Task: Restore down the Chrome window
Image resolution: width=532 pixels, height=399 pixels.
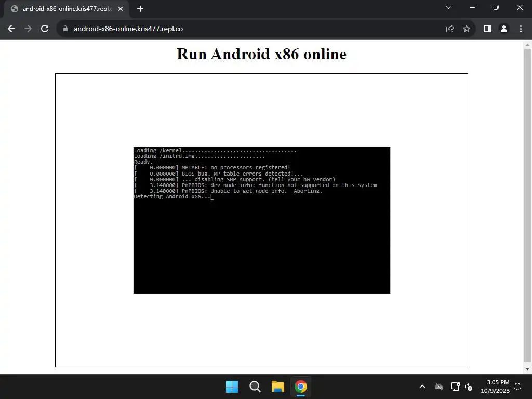Action: coord(496,7)
